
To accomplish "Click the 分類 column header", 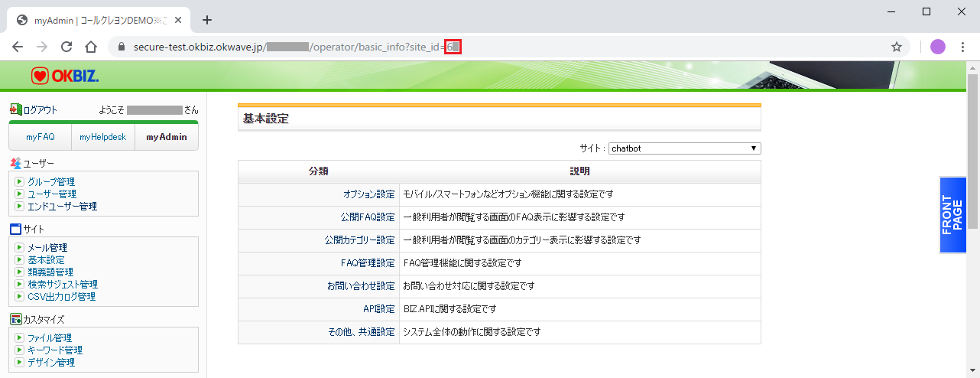I will 319,171.
